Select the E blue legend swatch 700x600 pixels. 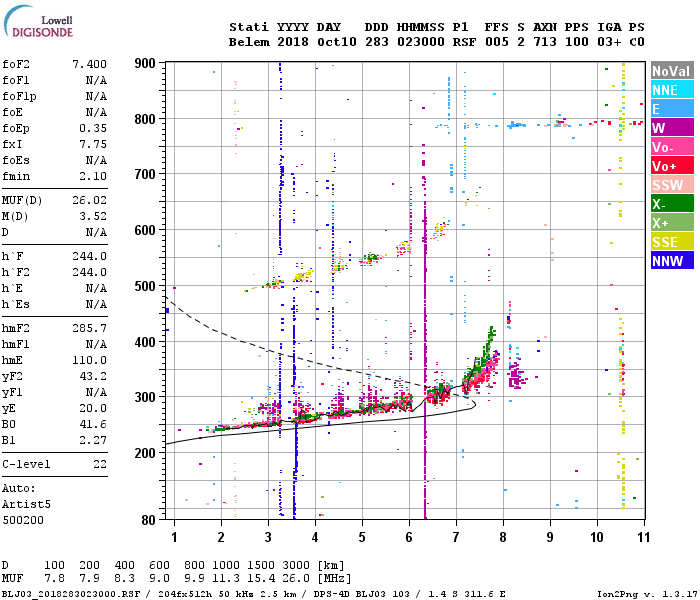[x=672, y=109]
